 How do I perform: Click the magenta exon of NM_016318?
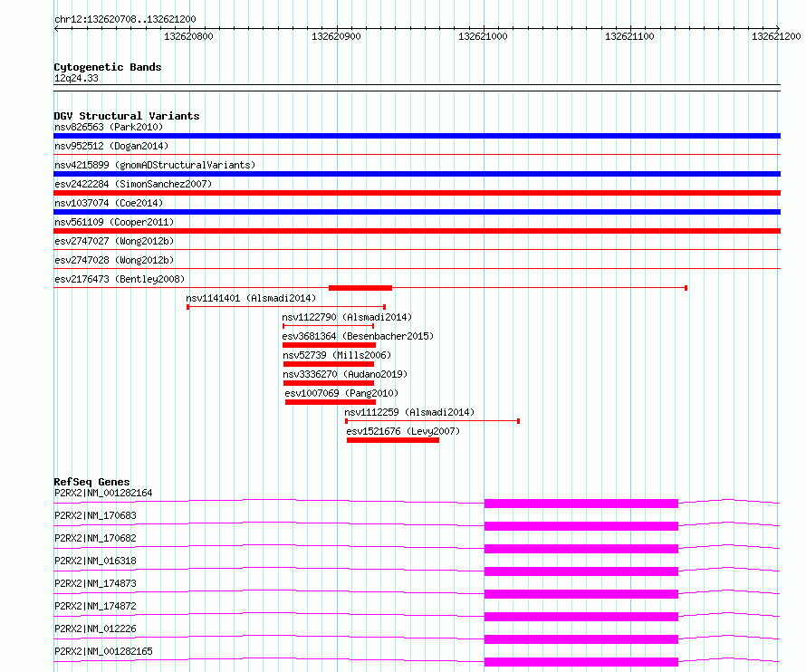click(581, 571)
